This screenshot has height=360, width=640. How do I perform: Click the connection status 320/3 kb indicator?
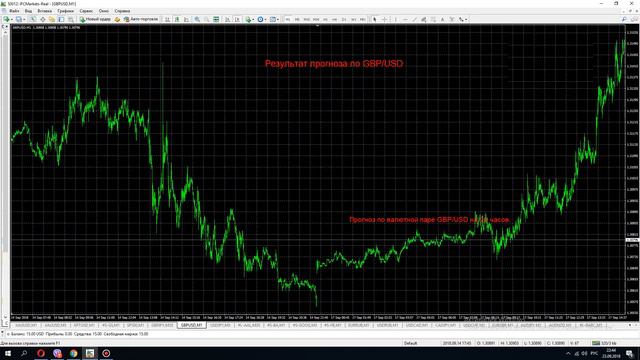pyautogui.click(x=604, y=343)
